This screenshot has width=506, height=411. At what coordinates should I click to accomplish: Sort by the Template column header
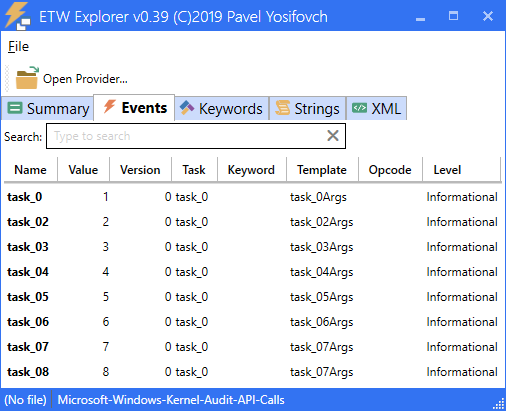pyautogui.click(x=322, y=170)
